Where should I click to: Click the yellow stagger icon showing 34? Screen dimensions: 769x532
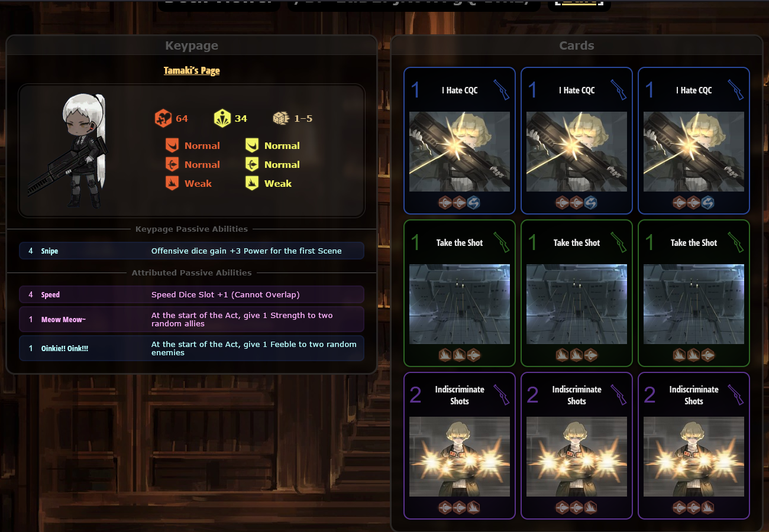(222, 118)
